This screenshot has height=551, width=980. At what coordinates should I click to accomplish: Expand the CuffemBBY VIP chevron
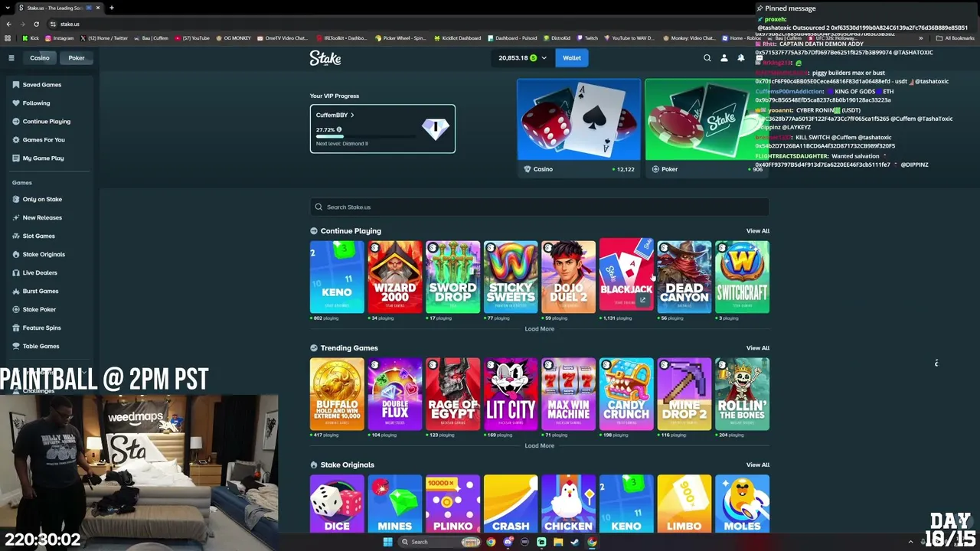point(352,116)
